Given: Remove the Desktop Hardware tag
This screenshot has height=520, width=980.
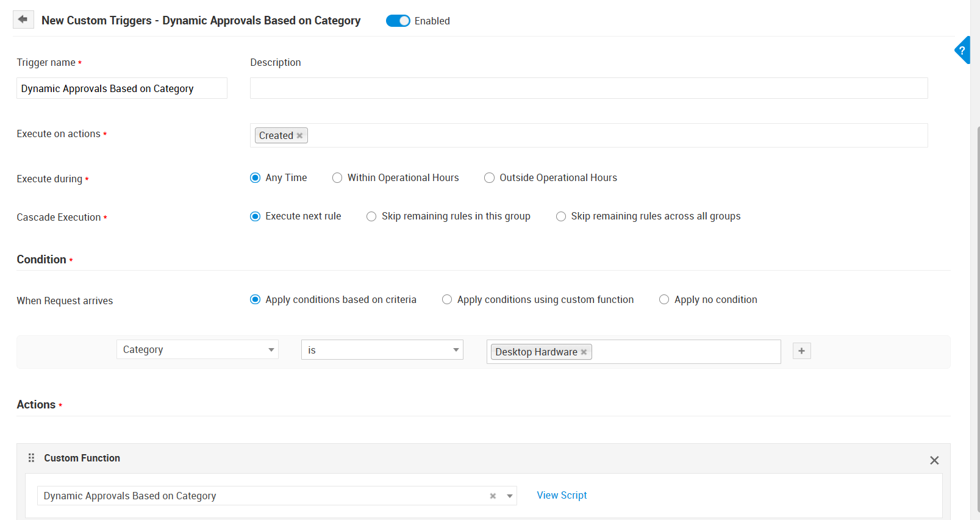Looking at the screenshot, I should (x=584, y=352).
